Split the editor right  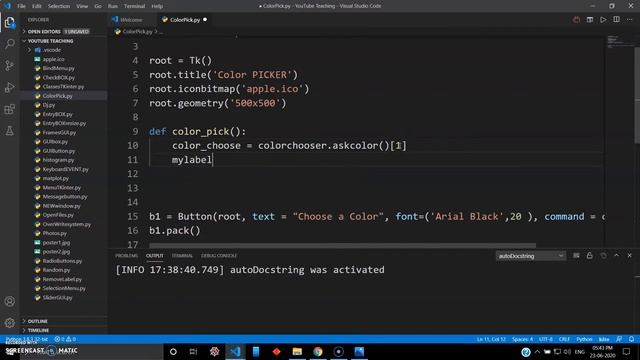tap(616, 20)
